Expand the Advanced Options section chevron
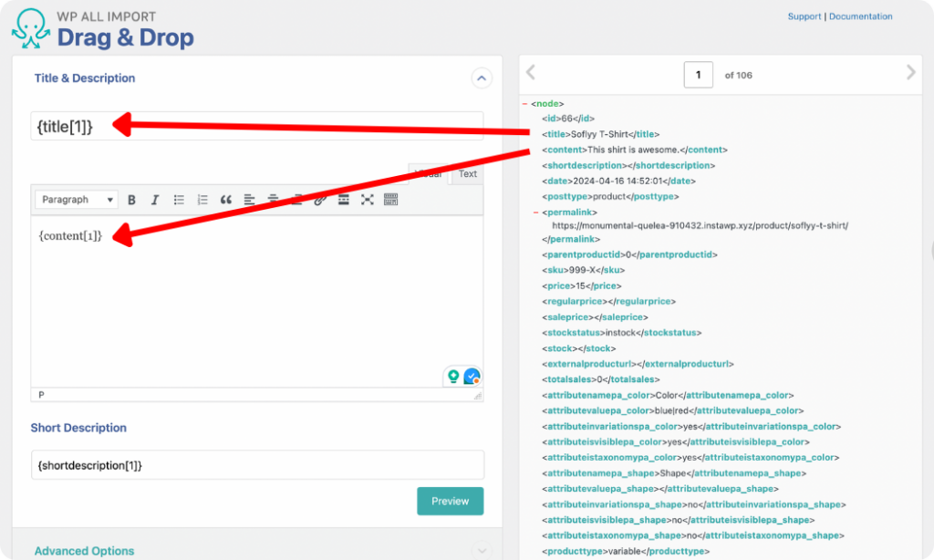 [x=482, y=551]
